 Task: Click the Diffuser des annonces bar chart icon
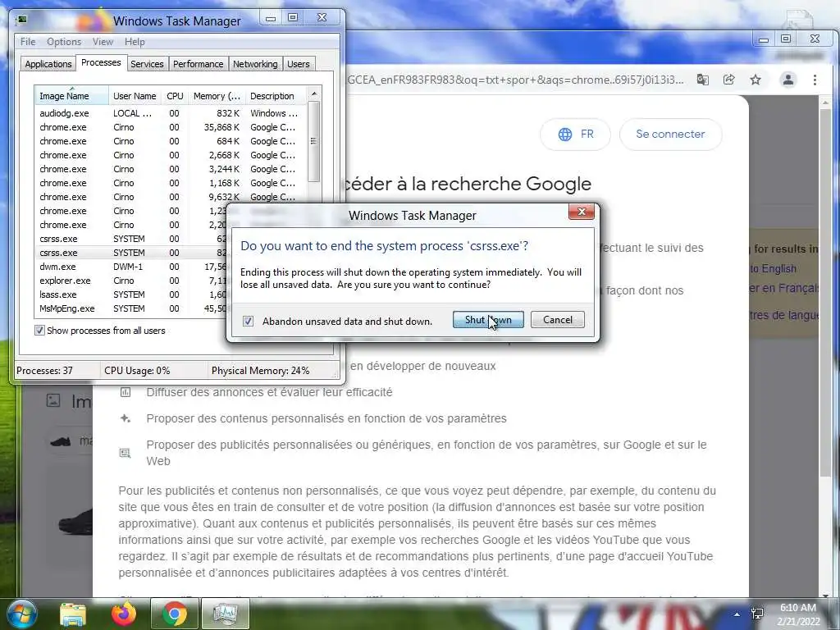(126, 392)
